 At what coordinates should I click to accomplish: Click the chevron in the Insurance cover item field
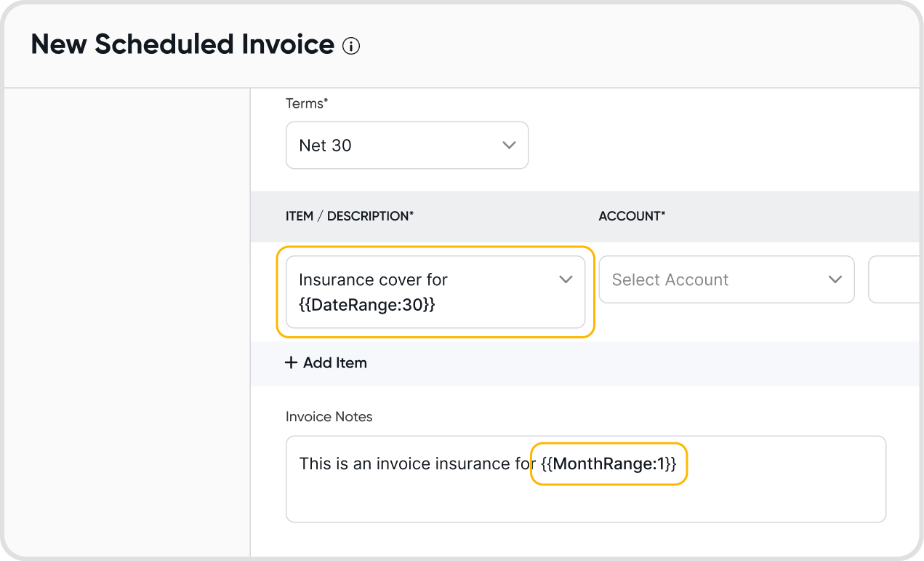(x=566, y=279)
